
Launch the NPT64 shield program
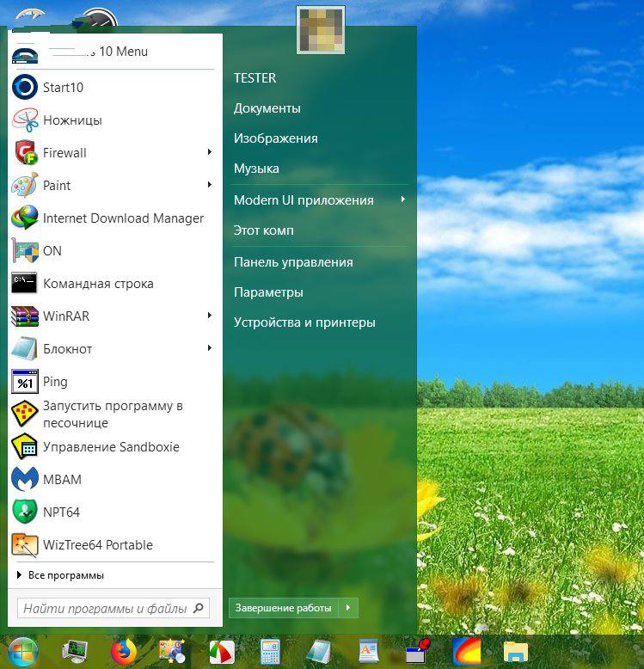coord(61,512)
